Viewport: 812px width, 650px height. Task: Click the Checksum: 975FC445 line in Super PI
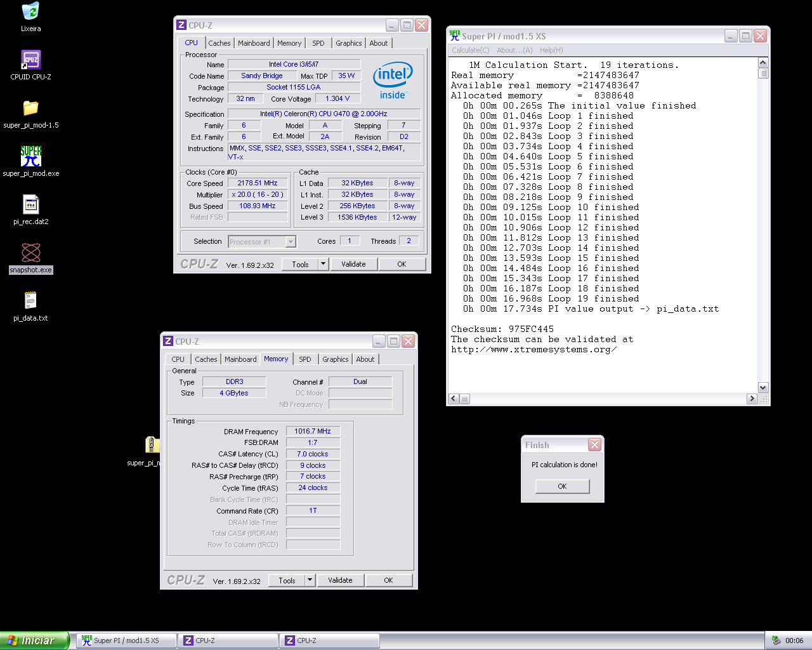[x=502, y=329]
